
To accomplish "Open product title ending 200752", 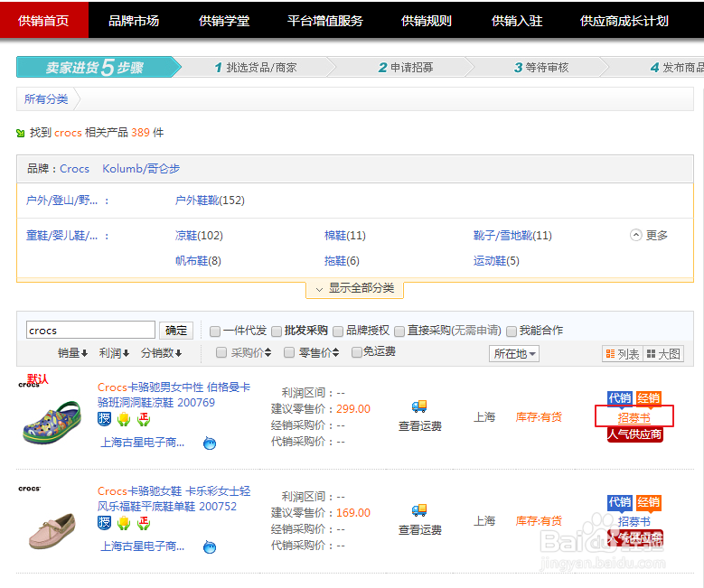I will tap(174, 499).
